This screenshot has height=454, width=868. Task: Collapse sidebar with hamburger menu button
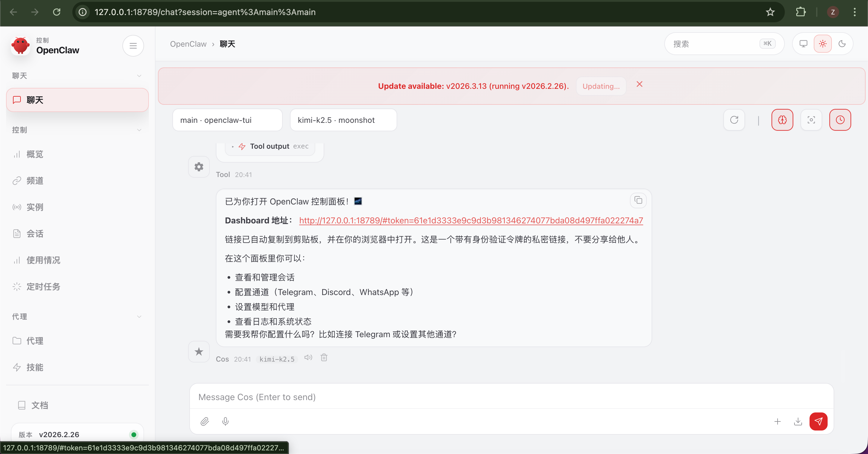coord(133,45)
